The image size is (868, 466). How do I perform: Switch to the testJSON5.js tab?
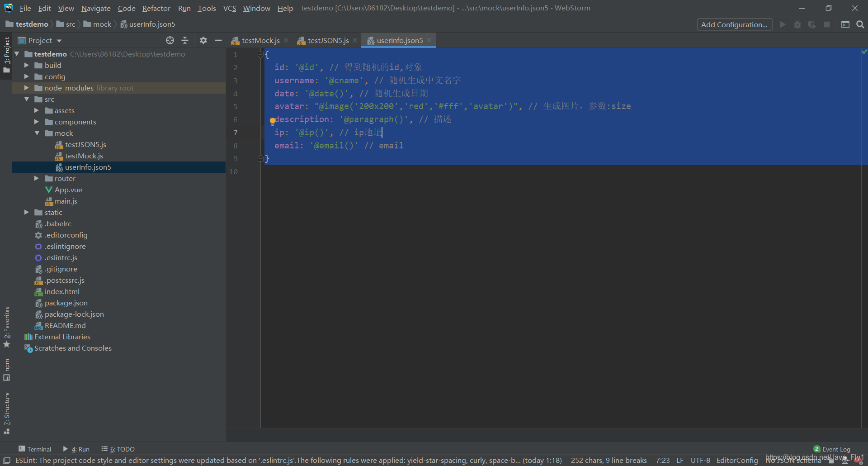[328, 40]
